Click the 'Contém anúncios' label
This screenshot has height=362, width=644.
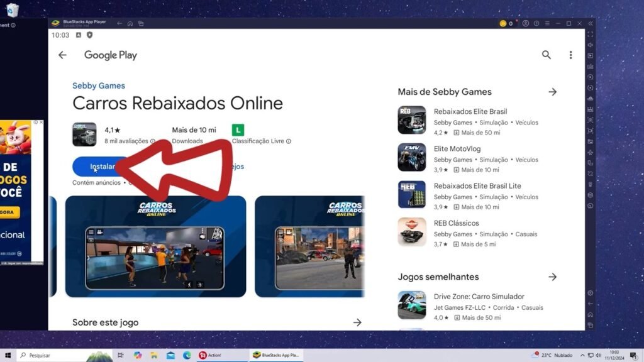coord(96,183)
